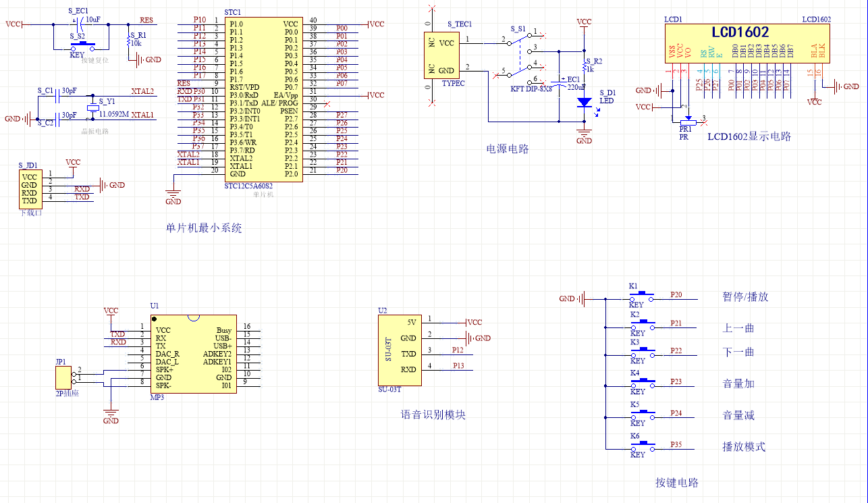868x503 pixels.
Task: Click the S_TEC1 TYPEC connector symbol
Action: click(x=441, y=55)
